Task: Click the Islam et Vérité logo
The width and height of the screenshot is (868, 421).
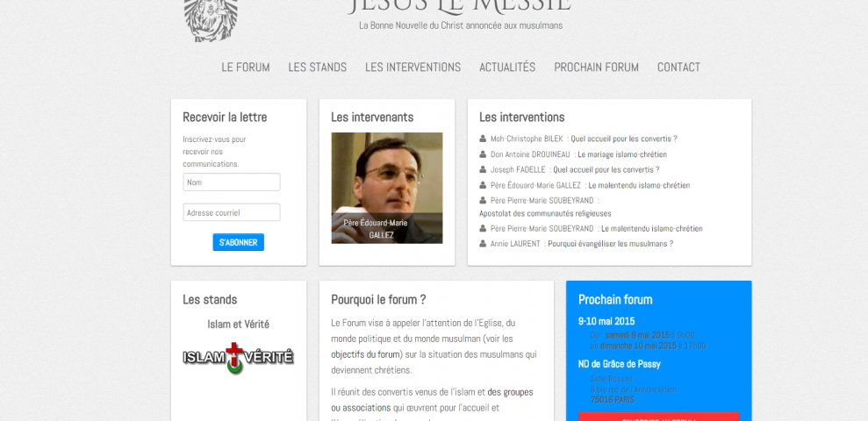Action: click(238, 357)
